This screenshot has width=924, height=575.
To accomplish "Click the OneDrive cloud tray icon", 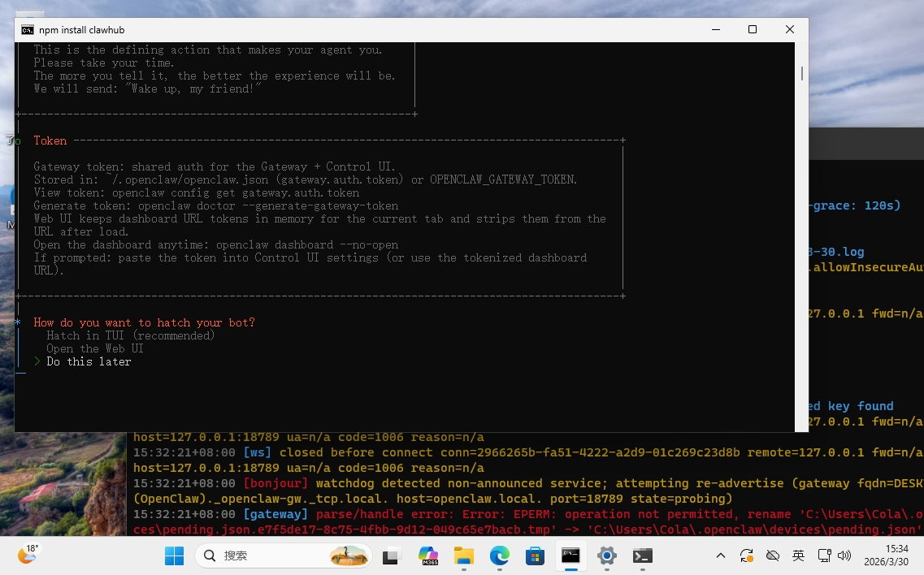I will (773, 556).
